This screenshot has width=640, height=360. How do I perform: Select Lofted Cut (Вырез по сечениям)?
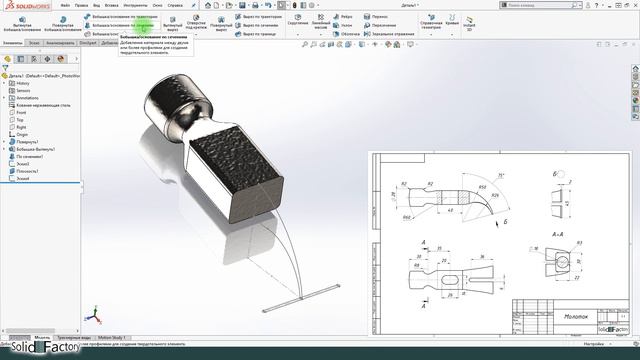click(x=257, y=25)
